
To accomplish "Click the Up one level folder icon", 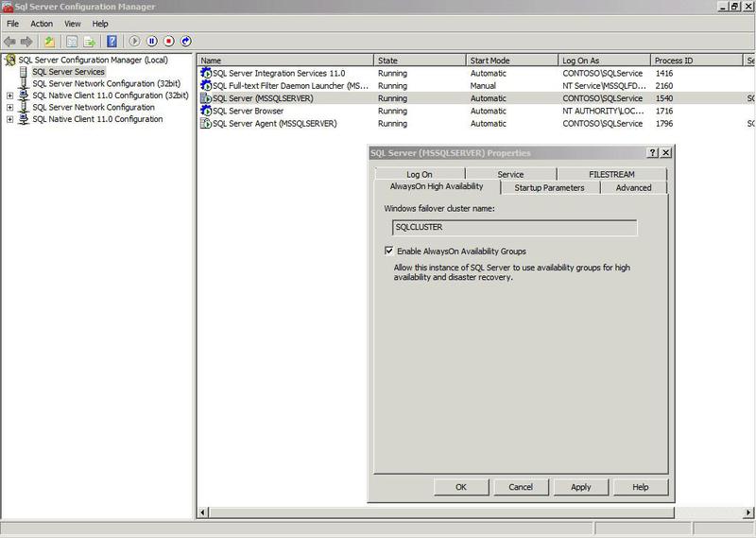I will pyautogui.click(x=49, y=42).
